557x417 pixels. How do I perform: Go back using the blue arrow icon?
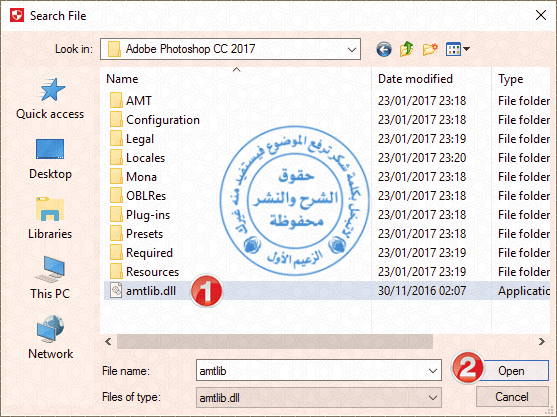(x=384, y=49)
